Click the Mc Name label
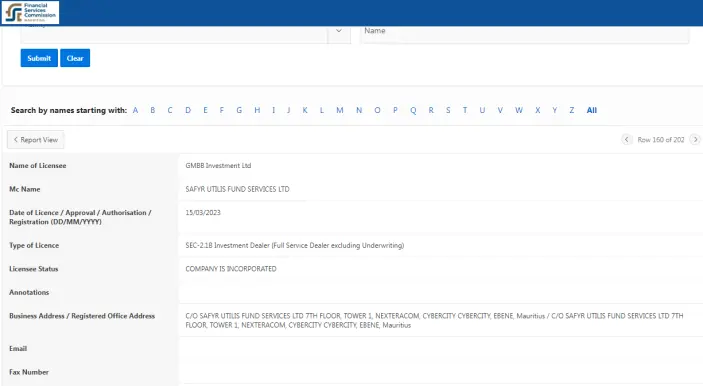703x386 pixels. tap(25, 189)
